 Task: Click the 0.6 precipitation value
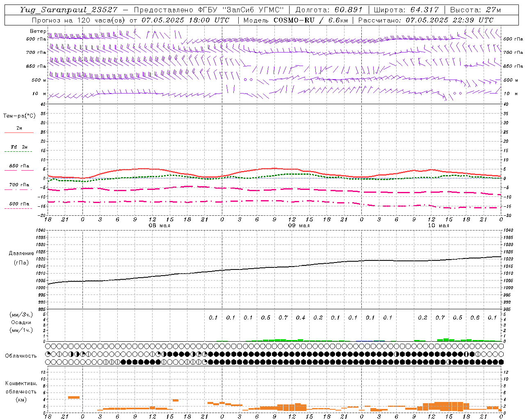click(475, 317)
